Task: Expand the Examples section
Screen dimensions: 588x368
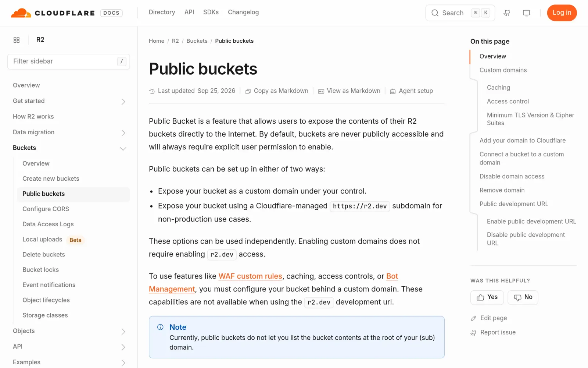Action: tap(123, 362)
